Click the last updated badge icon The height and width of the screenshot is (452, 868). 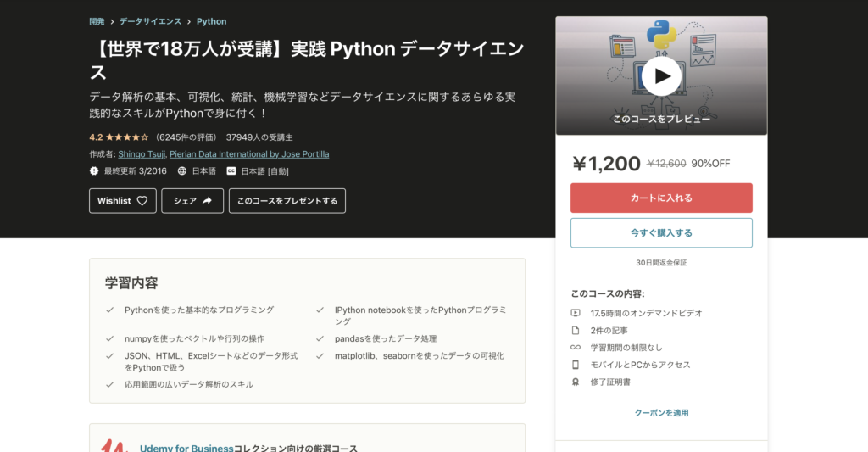(x=94, y=170)
